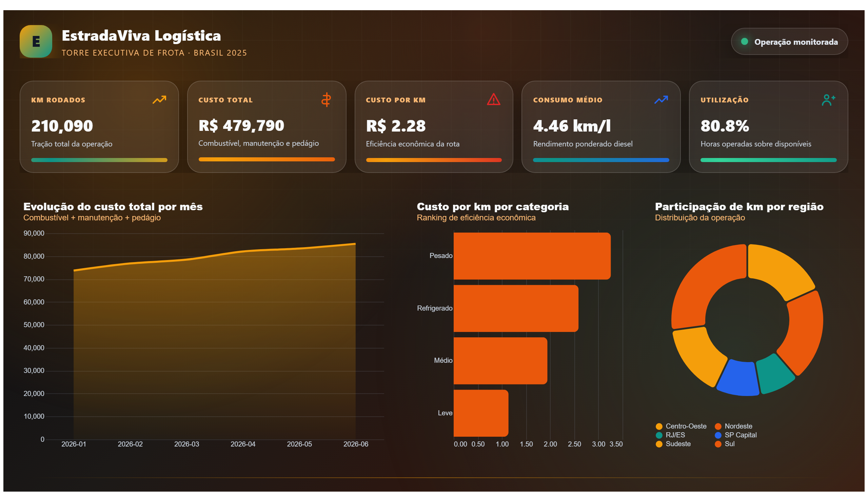868x495 pixels.
Task: Click the 2026-06 endpoint on cost line
Action: click(x=355, y=244)
